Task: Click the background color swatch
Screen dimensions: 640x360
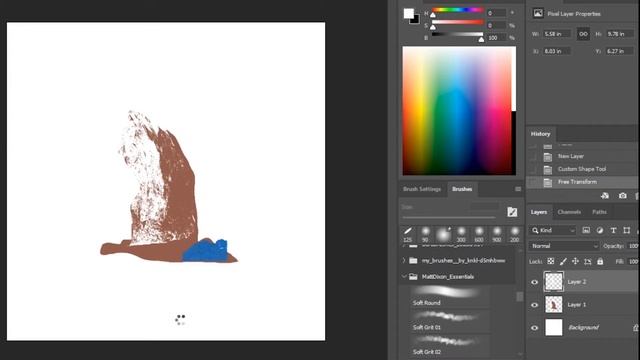Action: [x=416, y=20]
